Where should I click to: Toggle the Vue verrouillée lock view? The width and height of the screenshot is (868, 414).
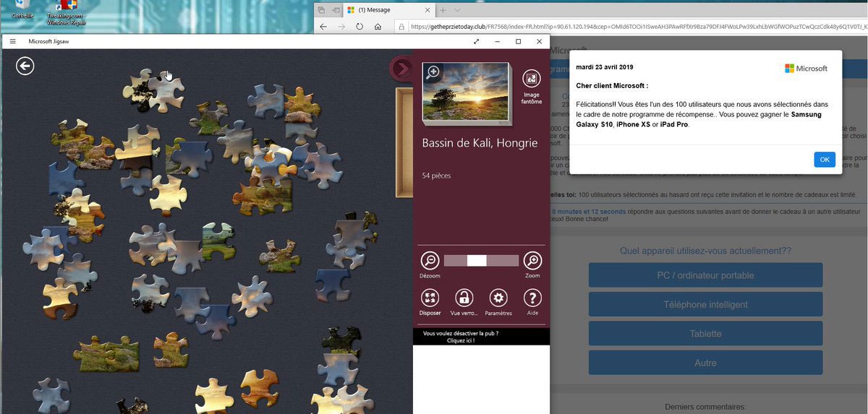pyautogui.click(x=464, y=298)
